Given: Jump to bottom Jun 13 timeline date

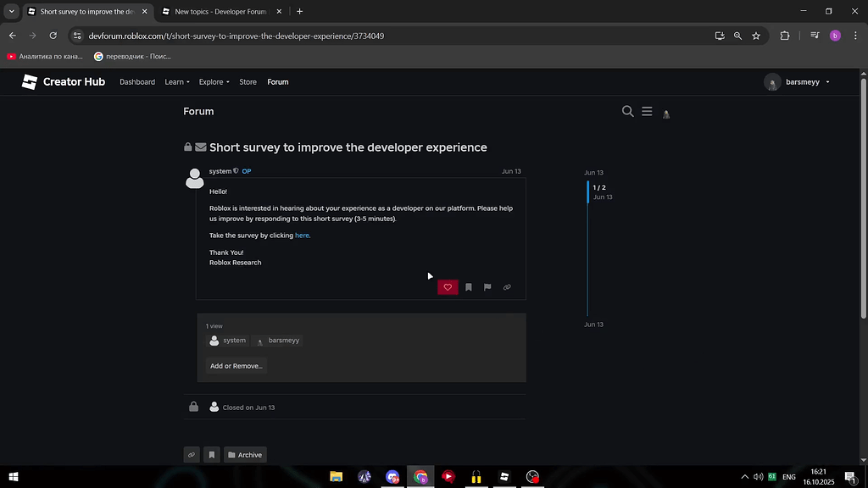Looking at the screenshot, I should pos(593,324).
